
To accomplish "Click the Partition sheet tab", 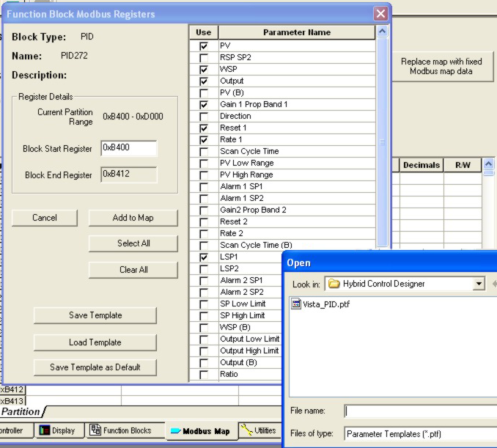I will 21,412.
